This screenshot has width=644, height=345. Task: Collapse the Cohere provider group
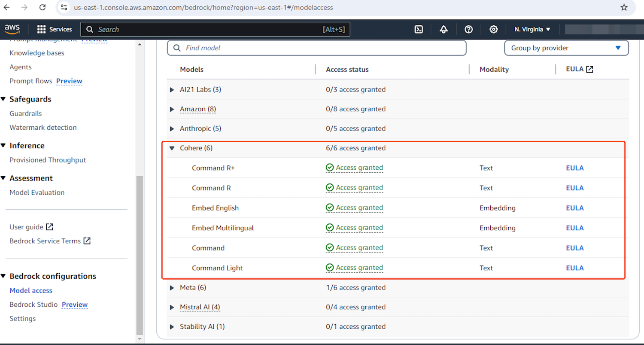(172, 147)
